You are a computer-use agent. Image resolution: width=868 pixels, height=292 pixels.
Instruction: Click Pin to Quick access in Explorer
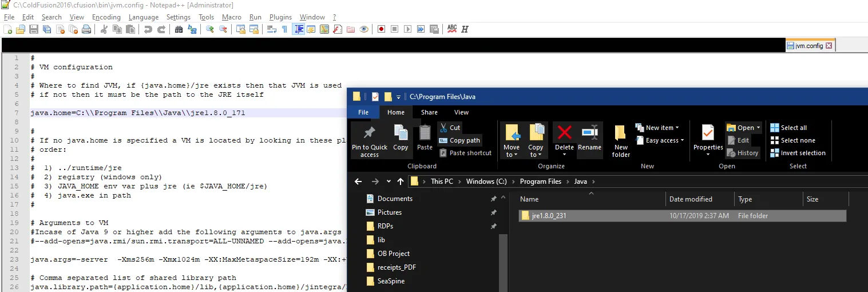[370, 141]
